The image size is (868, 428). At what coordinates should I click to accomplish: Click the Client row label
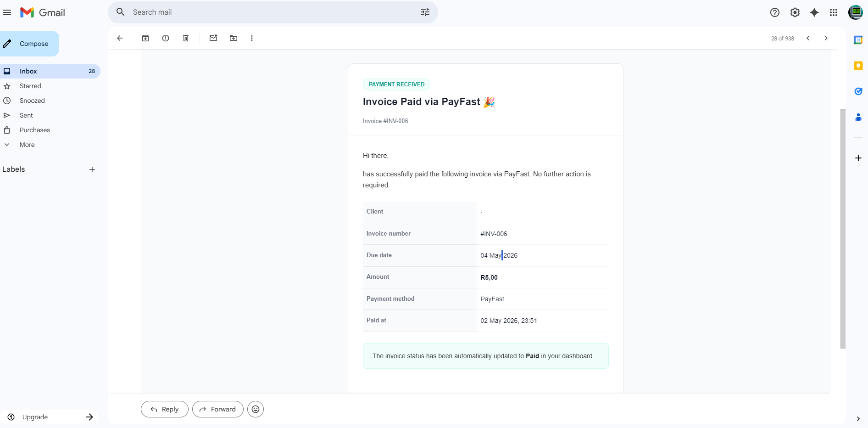[375, 212]
